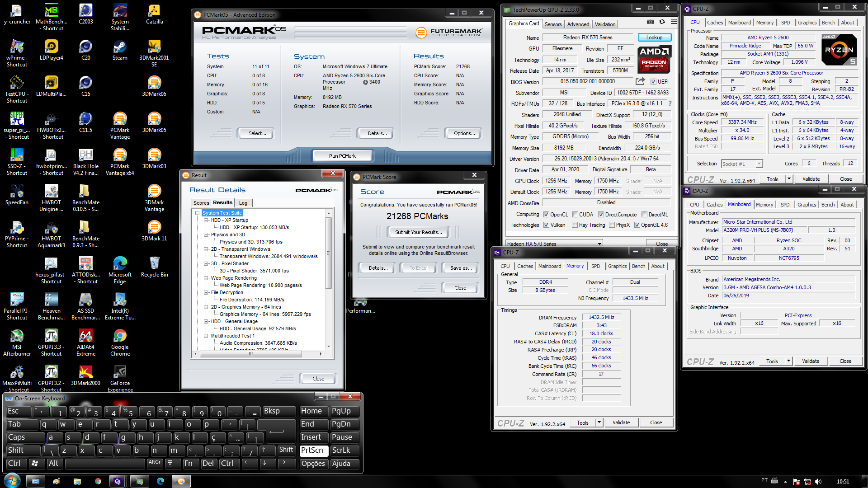Switch to the Sensors tab in GPU-Z
This screenshot has width=868, height=488.
point(553,24)
